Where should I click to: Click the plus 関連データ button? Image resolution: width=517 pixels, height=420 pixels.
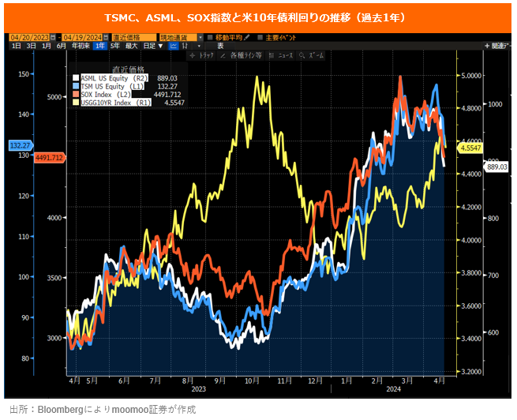pos(497,46)
